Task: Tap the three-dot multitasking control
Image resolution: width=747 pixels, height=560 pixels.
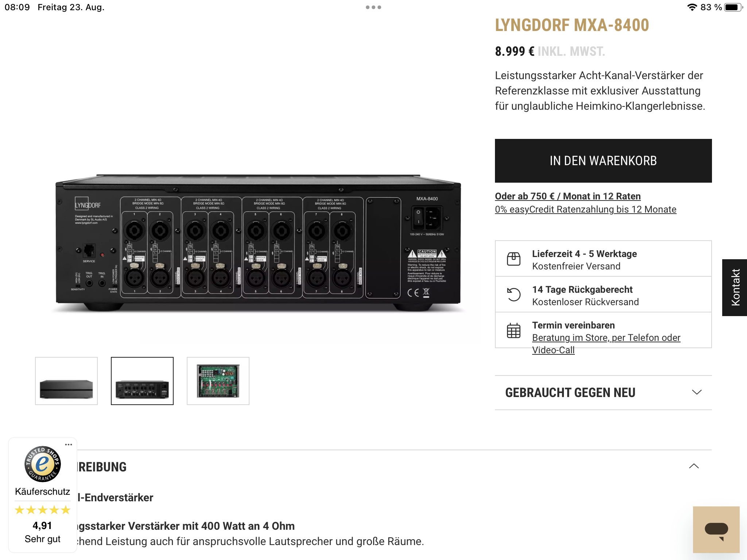Action: coord(373,7)
